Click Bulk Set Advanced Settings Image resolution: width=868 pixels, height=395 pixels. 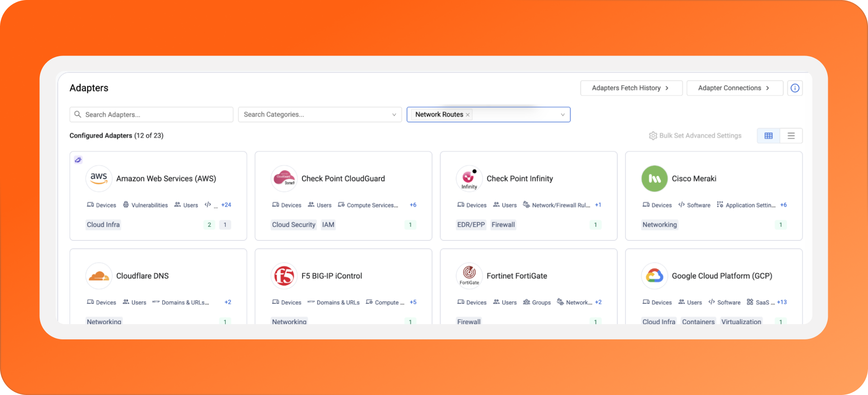click(695, 136)
